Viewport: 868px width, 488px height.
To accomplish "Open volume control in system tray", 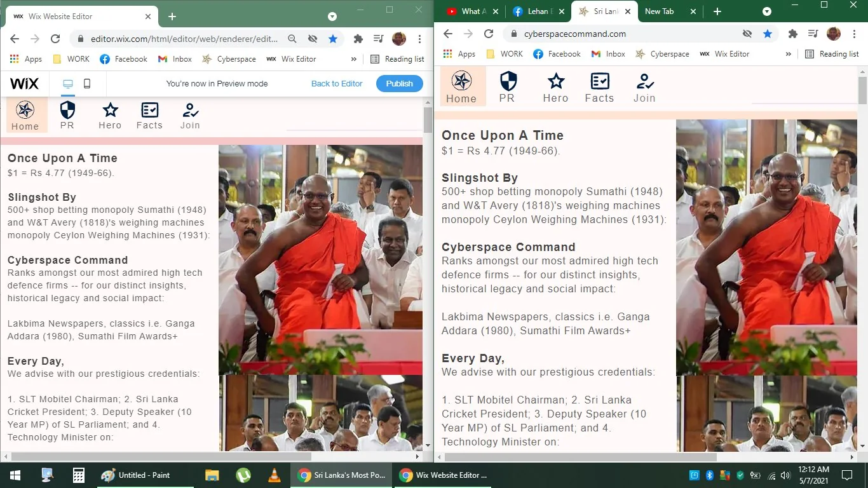I will tap(786, 475).
